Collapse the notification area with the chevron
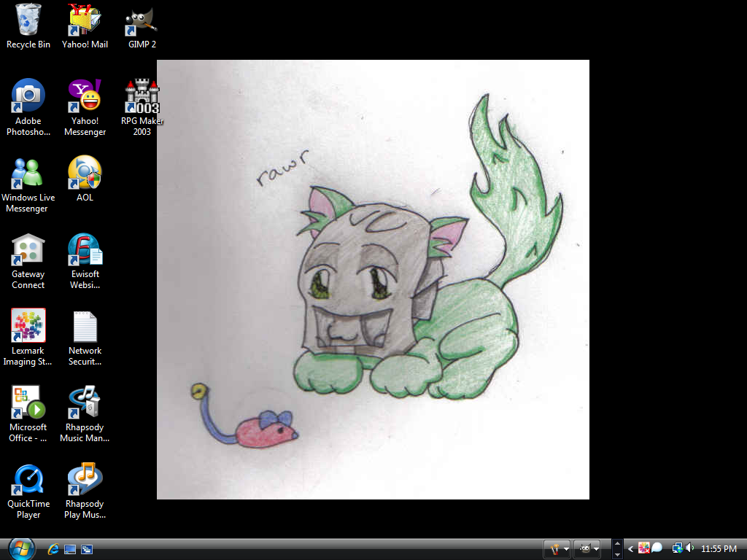The image size is (747, 560). tap(630, 549)
